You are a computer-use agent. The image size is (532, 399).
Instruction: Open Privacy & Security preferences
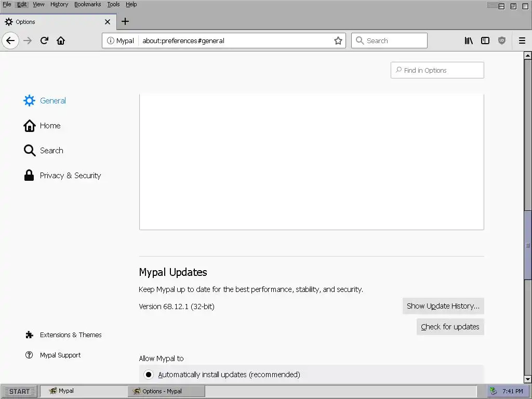pyautogui.click(x=62, y=176)
